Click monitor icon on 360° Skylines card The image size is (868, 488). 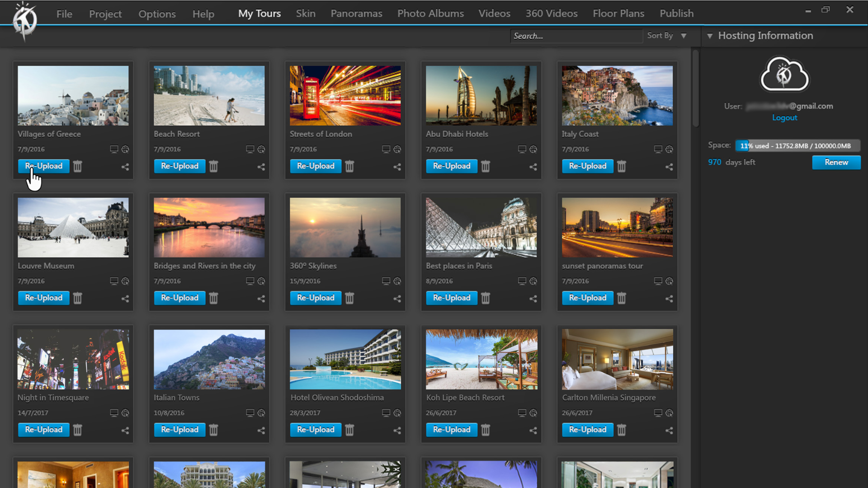coord(386,281)
